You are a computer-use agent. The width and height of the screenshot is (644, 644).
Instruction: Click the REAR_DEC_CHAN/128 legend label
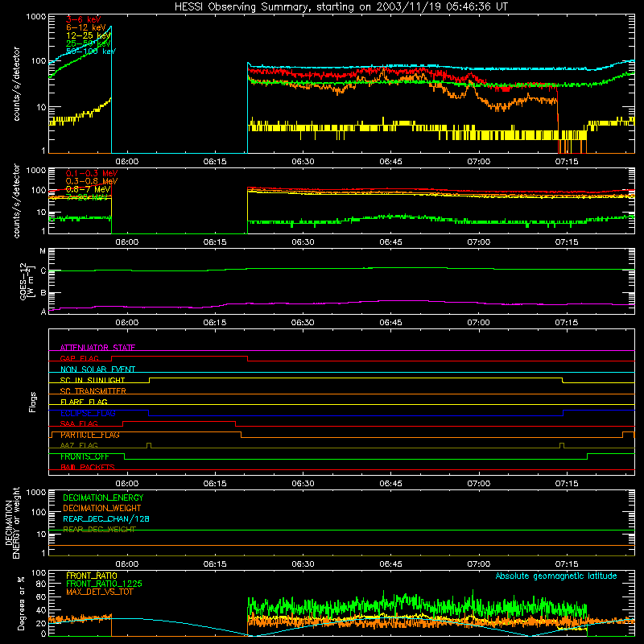pyautogui.click(x=106, y=518)
